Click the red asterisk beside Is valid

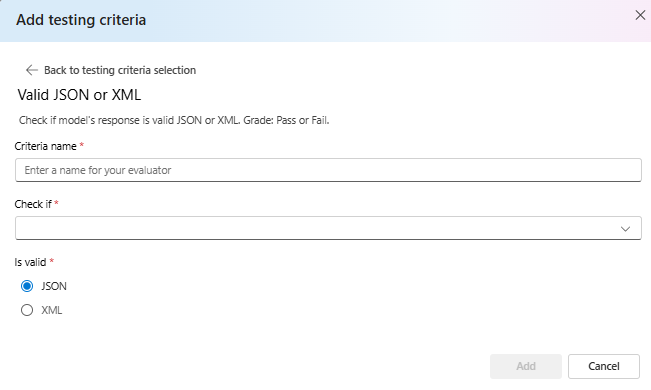coord(51,261)
